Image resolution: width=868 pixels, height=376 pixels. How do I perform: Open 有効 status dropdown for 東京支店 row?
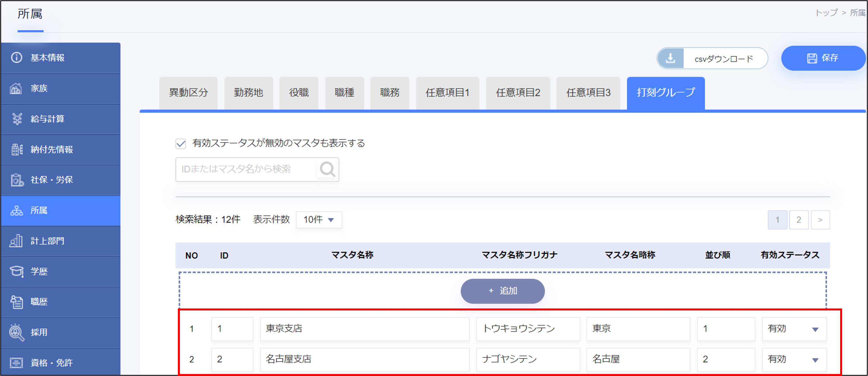pos(794,329)
